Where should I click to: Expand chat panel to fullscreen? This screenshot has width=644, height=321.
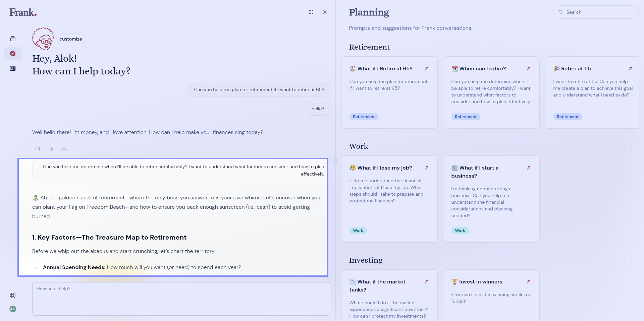(311, 12)
